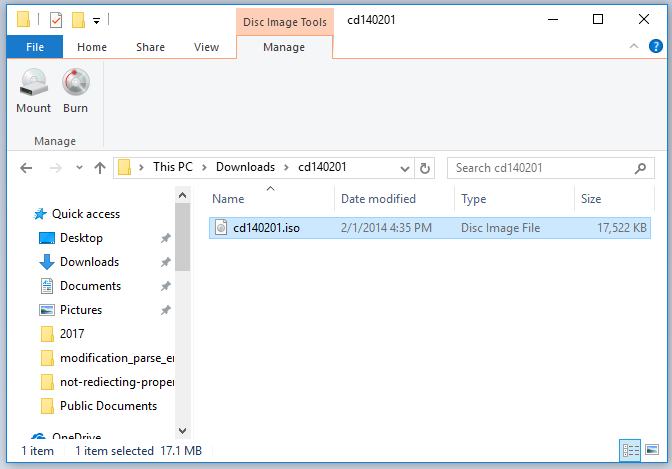The width and height of the screenshot is (672, 469).
Task: Click the pin icon next to Documents
Action: tap(165, 286)
